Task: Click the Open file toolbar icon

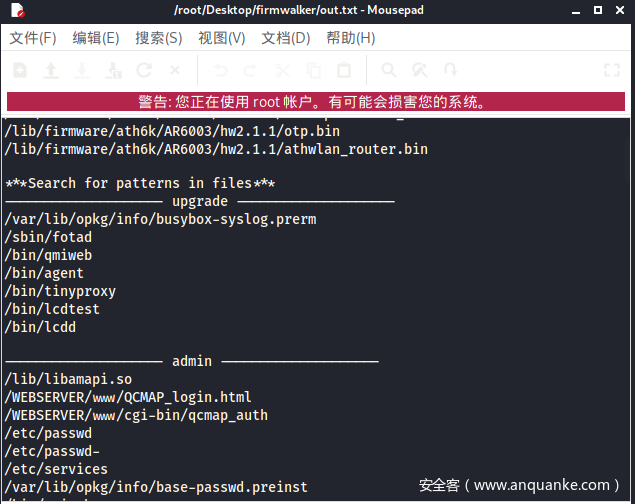Action: coord(51,71)
